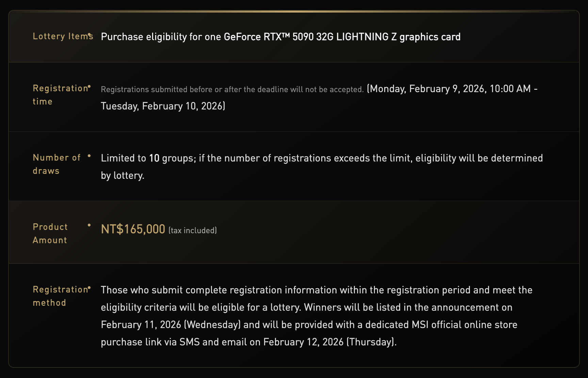Click the GeForce RTX 5090 LIGHTNING Z text
This screenshot has height=378, width=588.
342,37
